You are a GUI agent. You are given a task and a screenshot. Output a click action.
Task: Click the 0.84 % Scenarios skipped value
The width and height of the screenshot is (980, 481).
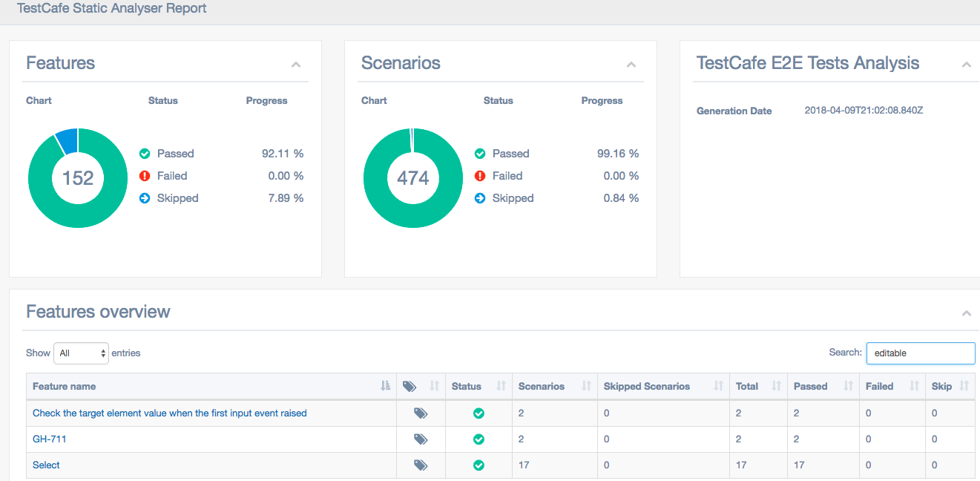pos(621,198)
